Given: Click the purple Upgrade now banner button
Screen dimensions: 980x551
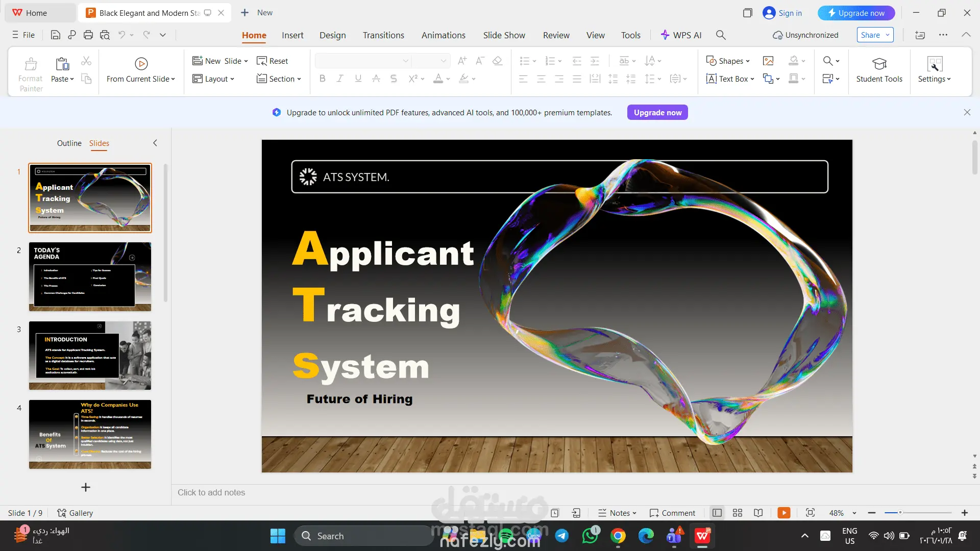Looking at the screenshot, I should click(657, 113).
